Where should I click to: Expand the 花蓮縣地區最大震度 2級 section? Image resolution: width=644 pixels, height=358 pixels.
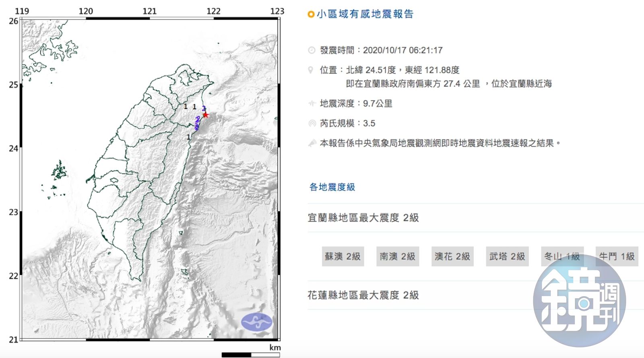point(363,295)
